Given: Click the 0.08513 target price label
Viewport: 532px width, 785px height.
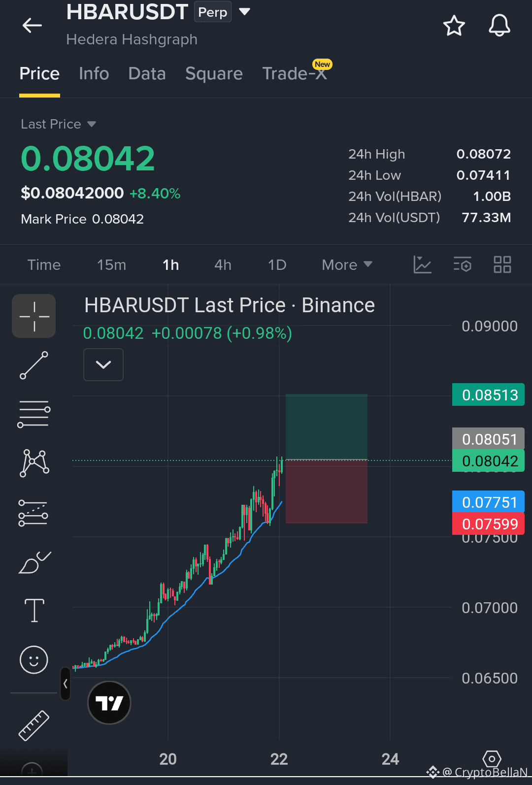Looking at the screenshot, I should [x=488, y=394].
